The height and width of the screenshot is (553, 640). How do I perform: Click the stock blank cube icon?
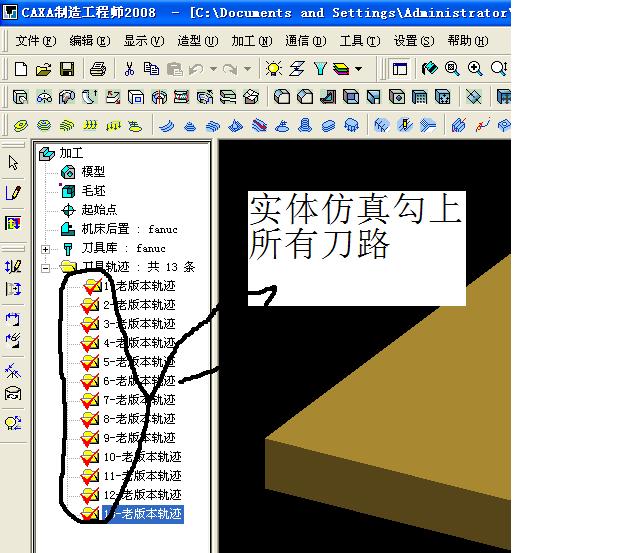[x=68, y=191]
